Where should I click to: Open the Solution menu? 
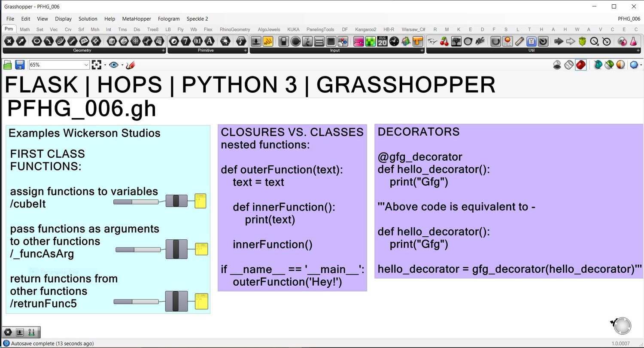tap(88, 19)
